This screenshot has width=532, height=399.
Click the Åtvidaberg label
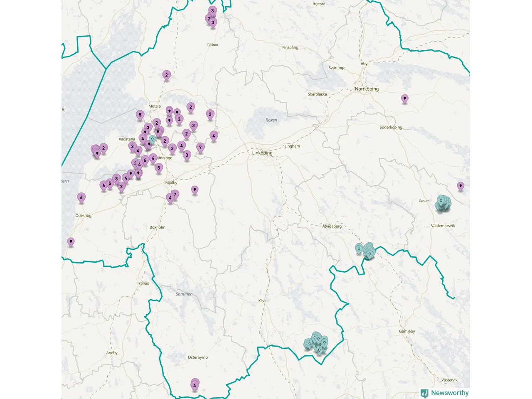click(x=332, y=227)
